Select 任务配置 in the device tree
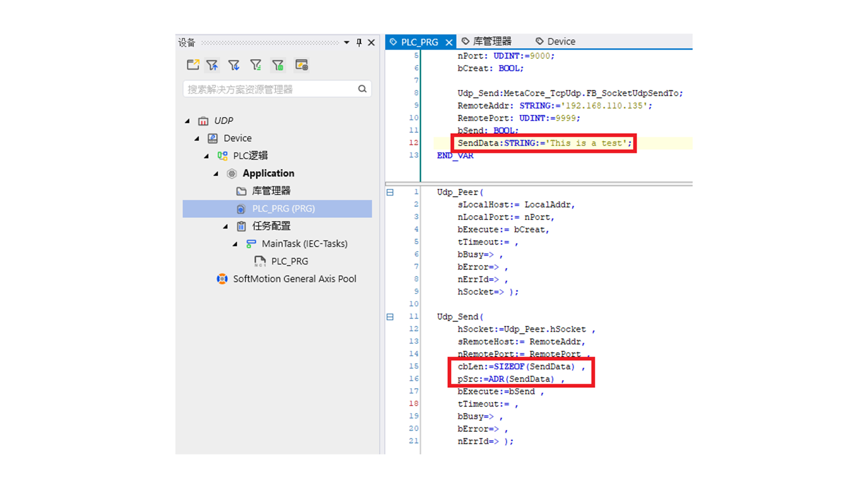 [271, 226]
